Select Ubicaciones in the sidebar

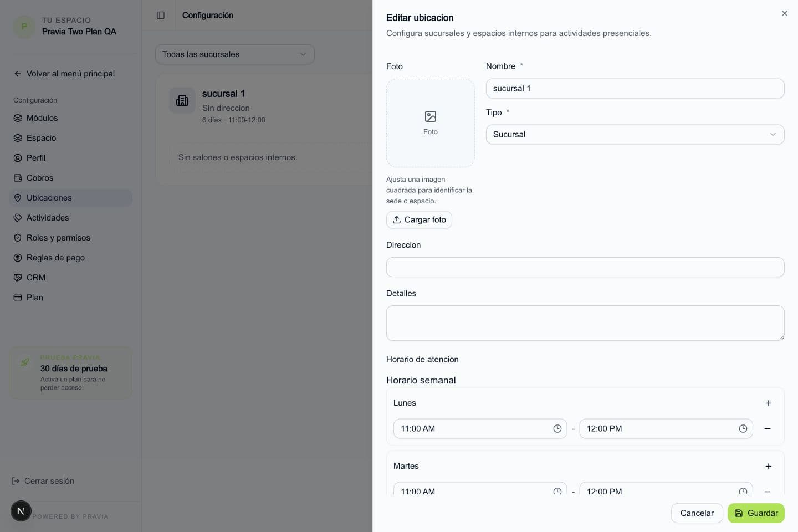(71, 198)
